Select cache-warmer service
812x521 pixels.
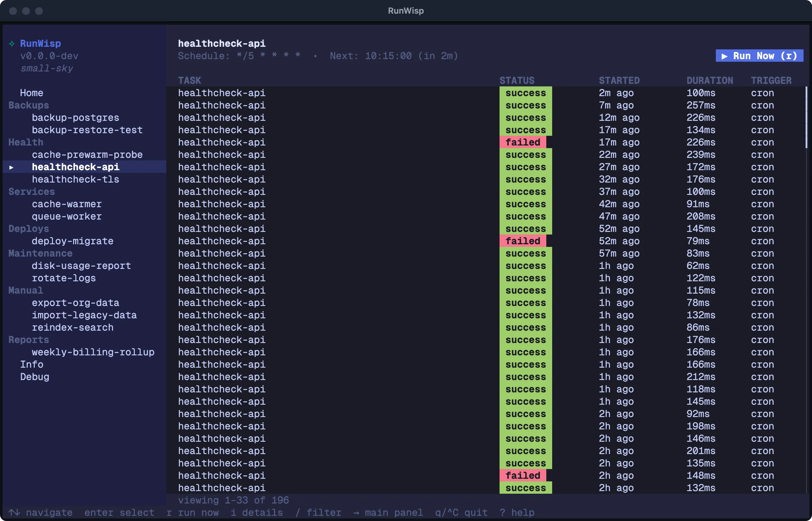click(67, 204)
